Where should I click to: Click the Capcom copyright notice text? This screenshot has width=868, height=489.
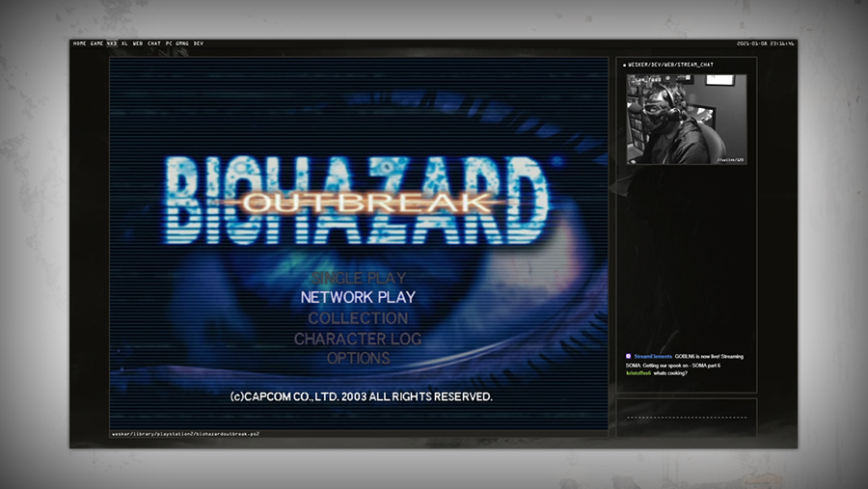[x=361, y=396]
